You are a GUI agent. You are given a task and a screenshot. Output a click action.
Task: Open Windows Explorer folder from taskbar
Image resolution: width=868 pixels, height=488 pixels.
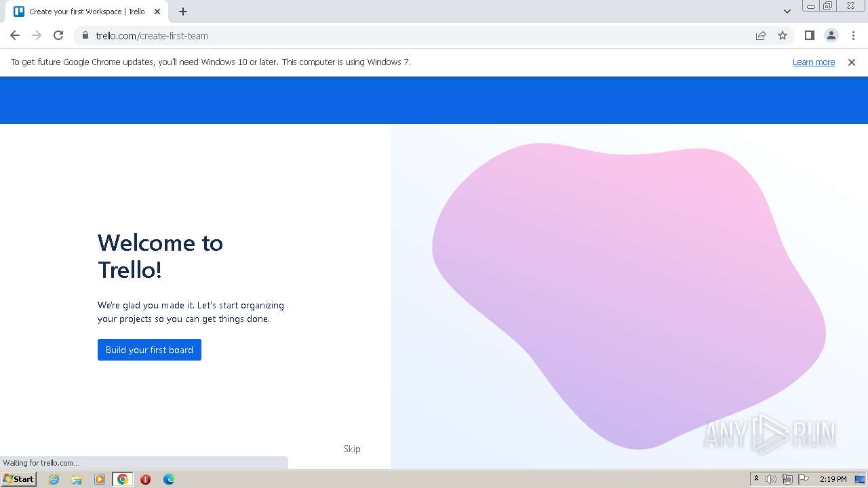pyautogui.click(x=77, y=479)
